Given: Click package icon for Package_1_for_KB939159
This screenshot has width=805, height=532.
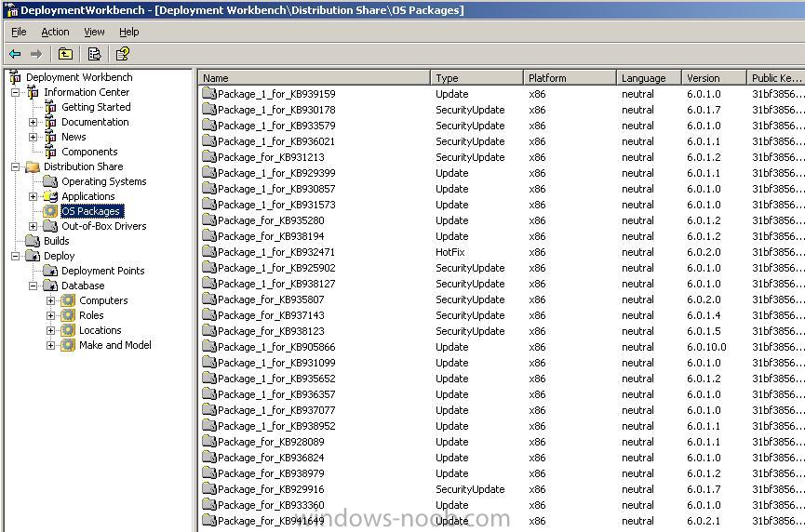Looking at the screenshot, I should (x=209, y=93).
